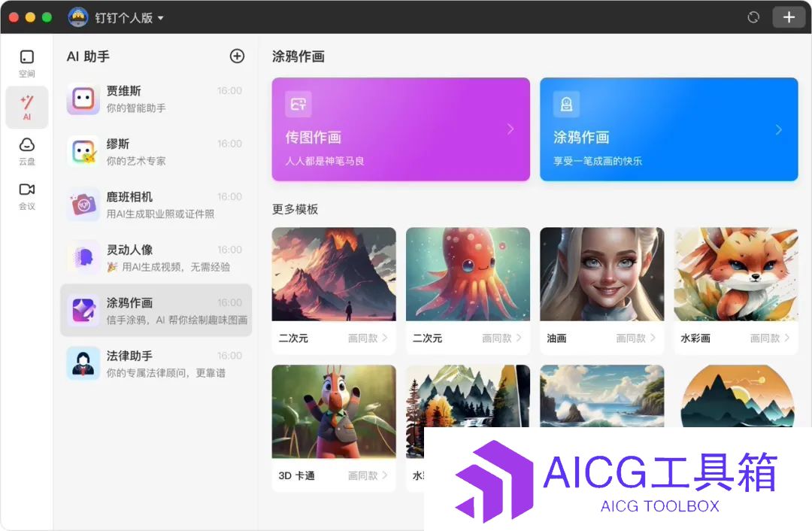Open the 水彩画 fox thumbnail

pyautogui.click(x=736, y=274)
